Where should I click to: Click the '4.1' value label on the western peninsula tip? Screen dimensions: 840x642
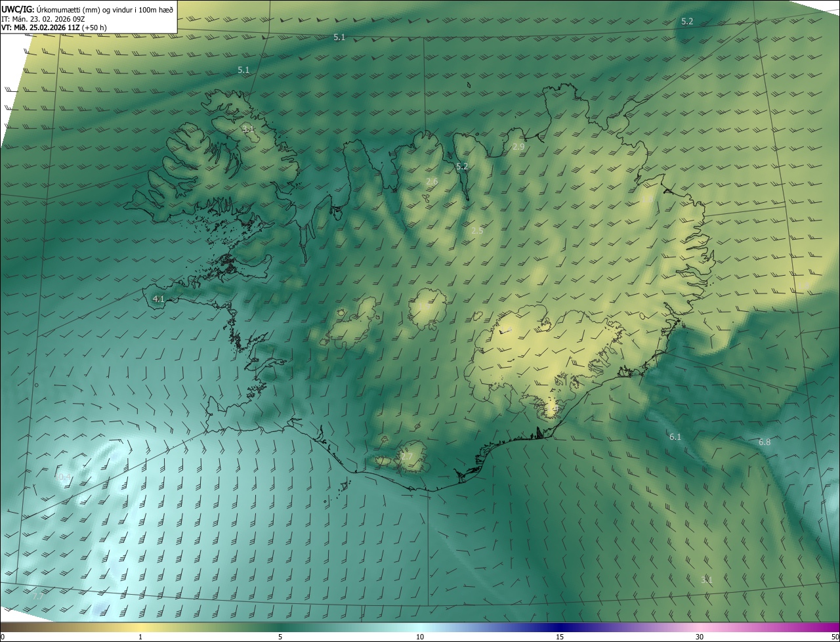pyautogui.click(x=158, y=299)
